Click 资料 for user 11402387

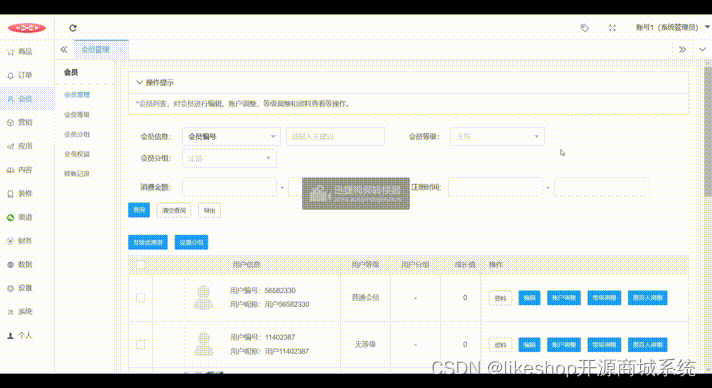(500, 345)
